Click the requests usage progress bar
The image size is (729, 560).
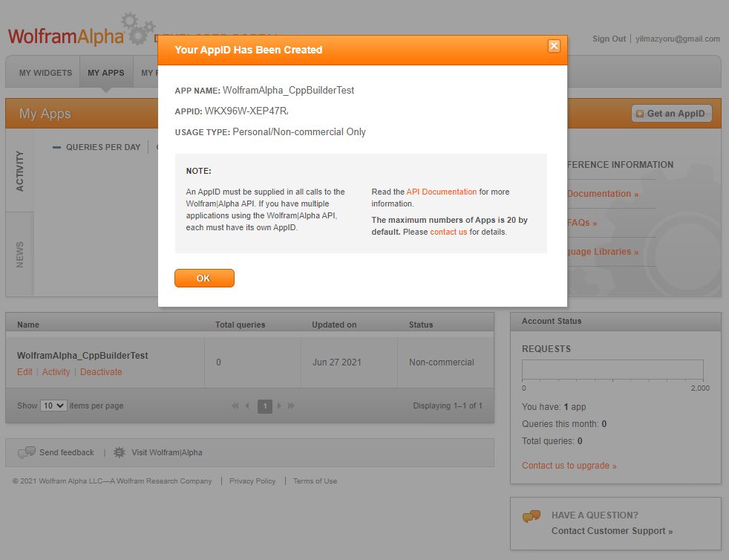(x=612, y=370)
